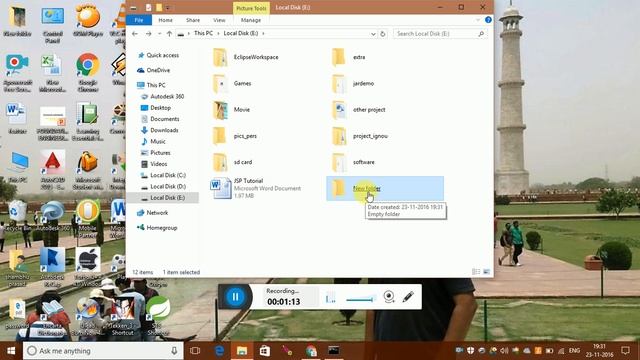Expand address bar history dropdown
The width and height of the screenshot is (640, 360).
click(373, 34)
